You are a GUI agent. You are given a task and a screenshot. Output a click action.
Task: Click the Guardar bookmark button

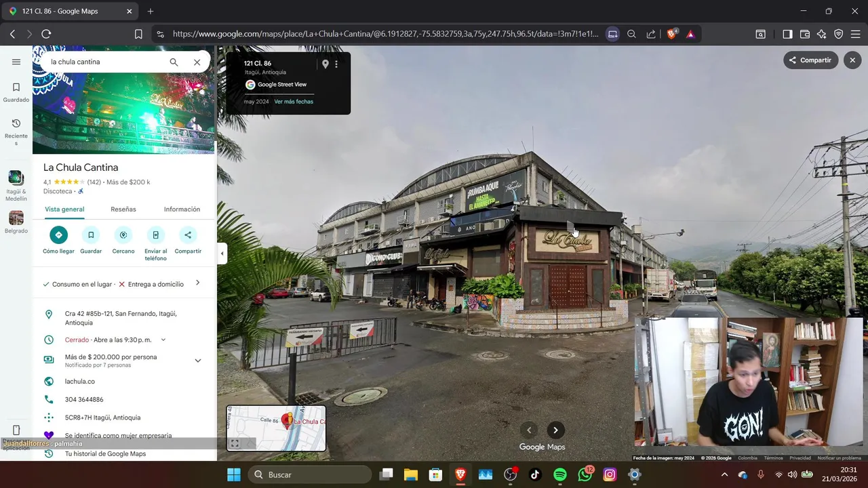(91, 241)
